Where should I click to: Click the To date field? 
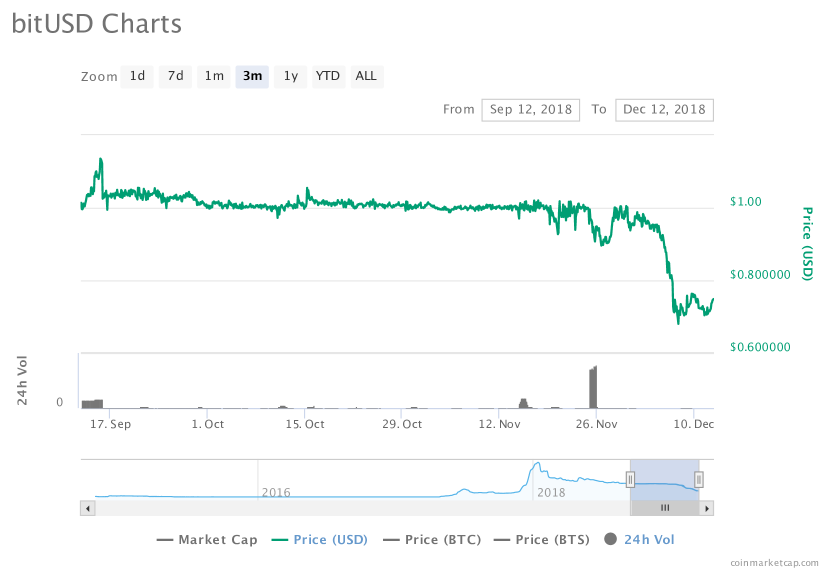tap(665, 109)
